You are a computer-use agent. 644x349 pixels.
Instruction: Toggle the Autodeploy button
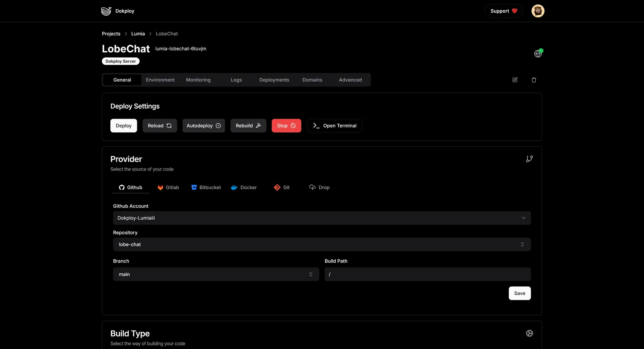click(203, 126)
